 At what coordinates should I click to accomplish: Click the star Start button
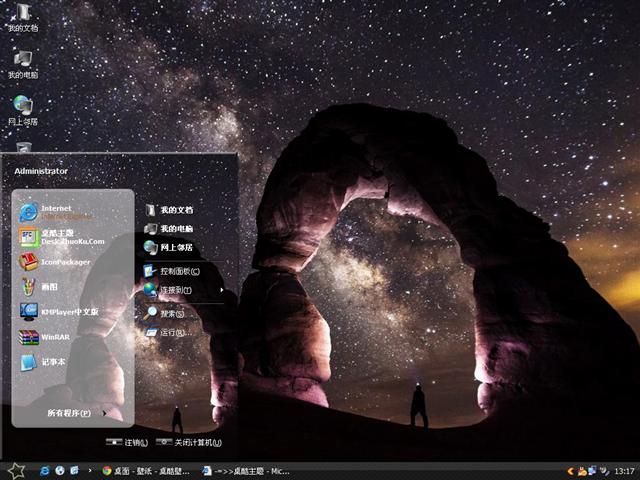(16, 471)
